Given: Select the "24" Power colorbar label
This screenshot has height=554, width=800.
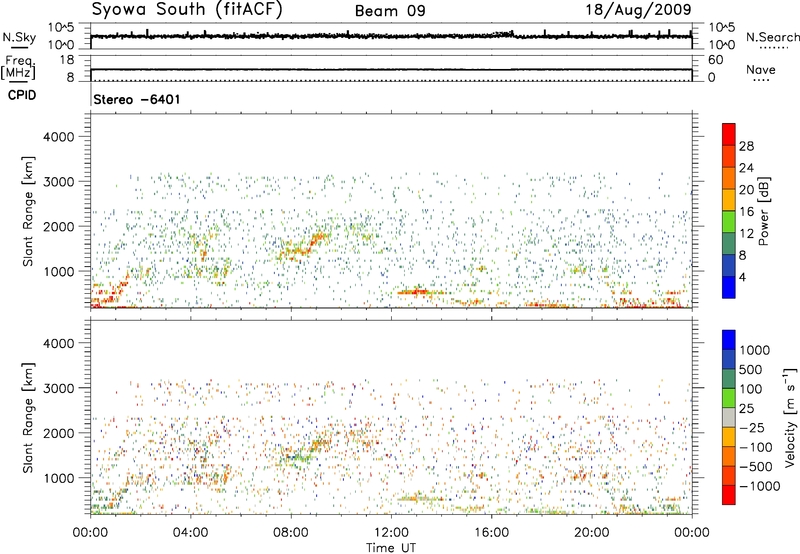Looking at the screenshot, I should click(x=746, y=168).
